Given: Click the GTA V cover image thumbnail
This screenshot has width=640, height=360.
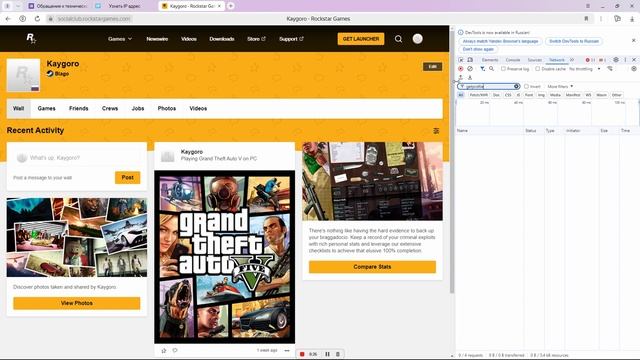Looking at the screenshot, I should 224,257.
